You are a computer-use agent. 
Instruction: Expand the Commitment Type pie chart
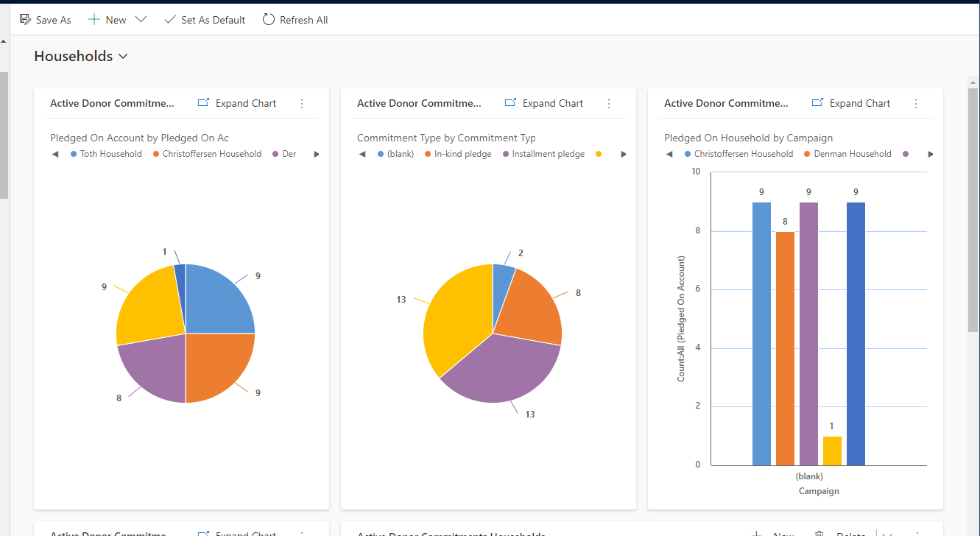(x=544, y=103)
